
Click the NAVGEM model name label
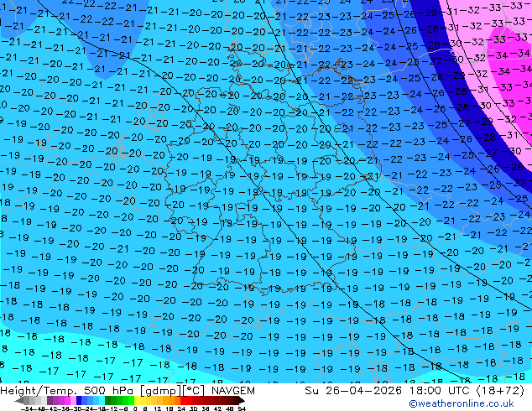232,391
